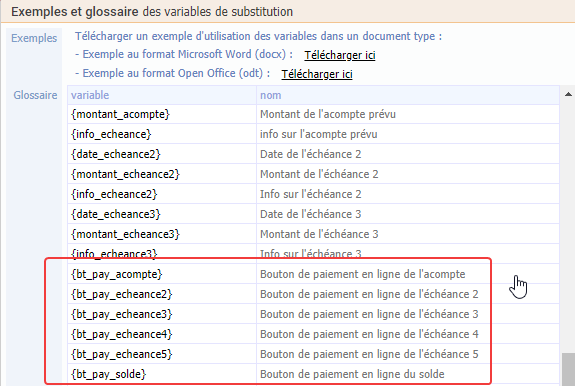Click the scrollbar up arrow in glossary
Viewport: 575px width, 386px height.
point(568,95)
